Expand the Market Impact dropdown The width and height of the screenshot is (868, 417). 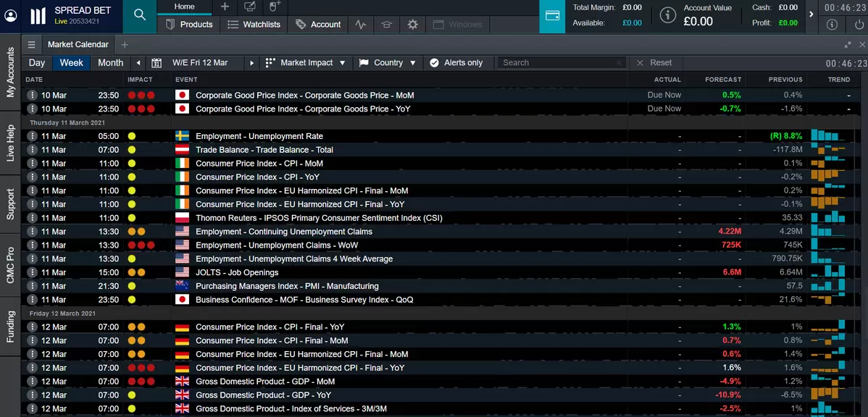(306, 63)
